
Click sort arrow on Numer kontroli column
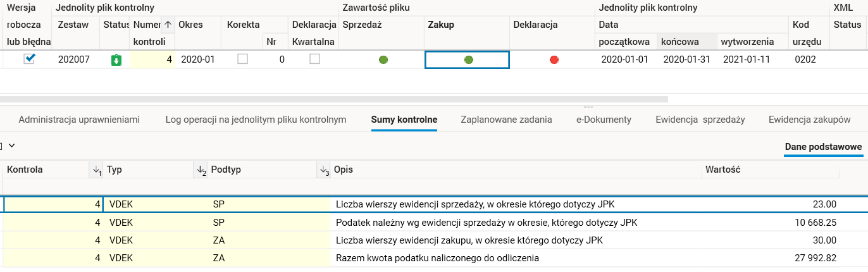pyautogui.click(x=168, y=25)
